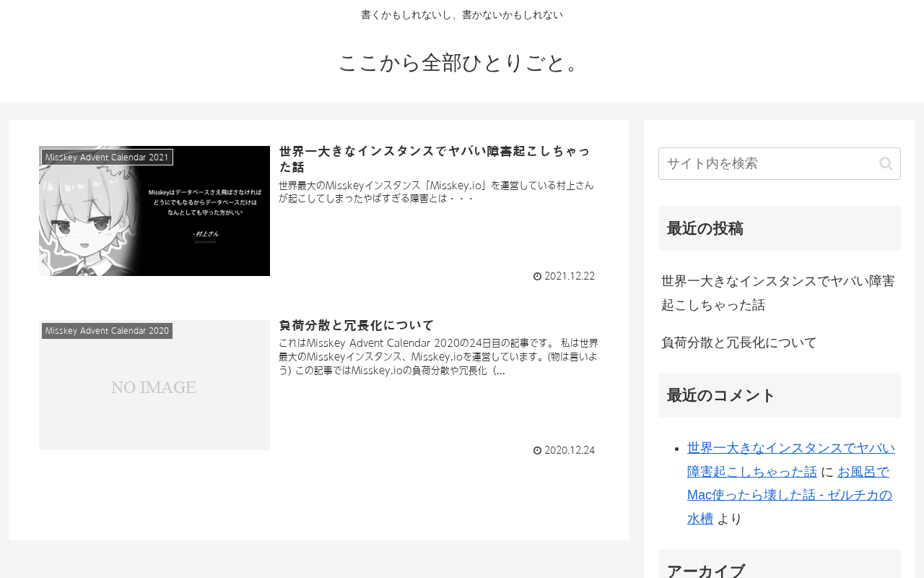Image resolution: width=924 pixels, height=578 pixels.
Task: Select the Misskey Advent Calendar 2020 category label
Action: 107,331
